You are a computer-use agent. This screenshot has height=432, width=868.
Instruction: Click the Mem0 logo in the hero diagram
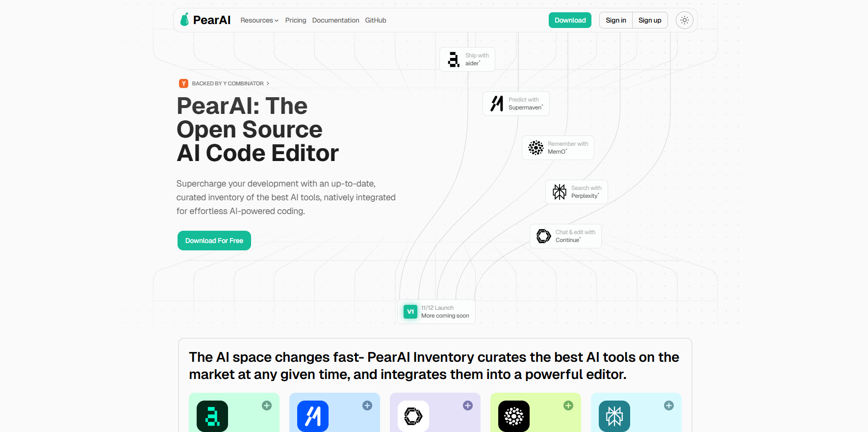[536, 148]
